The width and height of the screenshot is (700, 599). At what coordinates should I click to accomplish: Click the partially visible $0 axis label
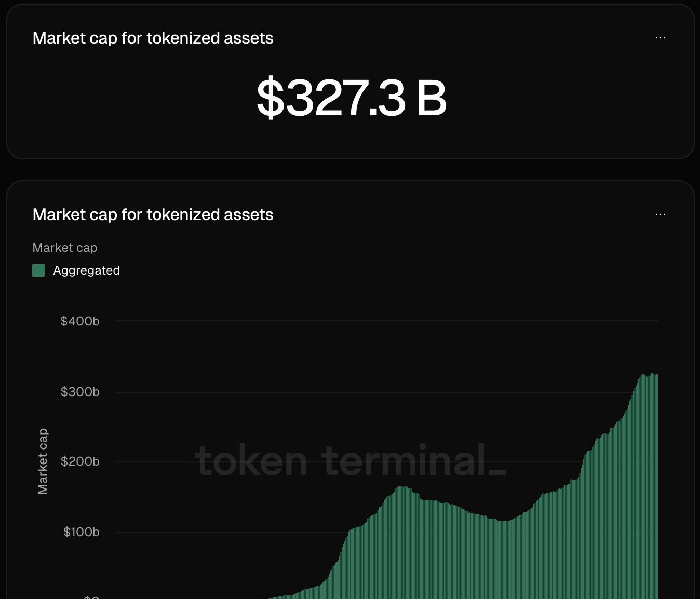pos(91,597)
